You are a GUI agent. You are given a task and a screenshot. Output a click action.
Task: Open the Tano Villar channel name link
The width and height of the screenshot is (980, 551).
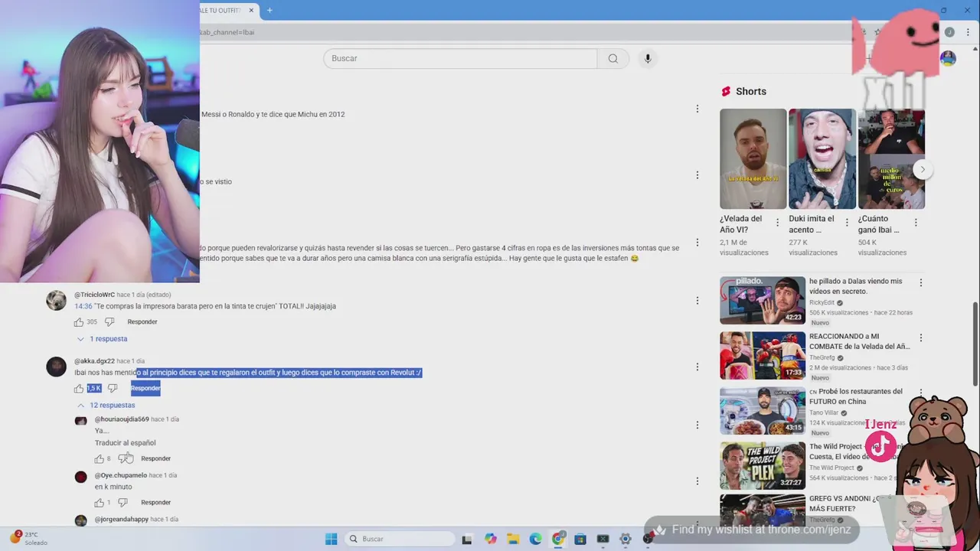tap(824, 412)
